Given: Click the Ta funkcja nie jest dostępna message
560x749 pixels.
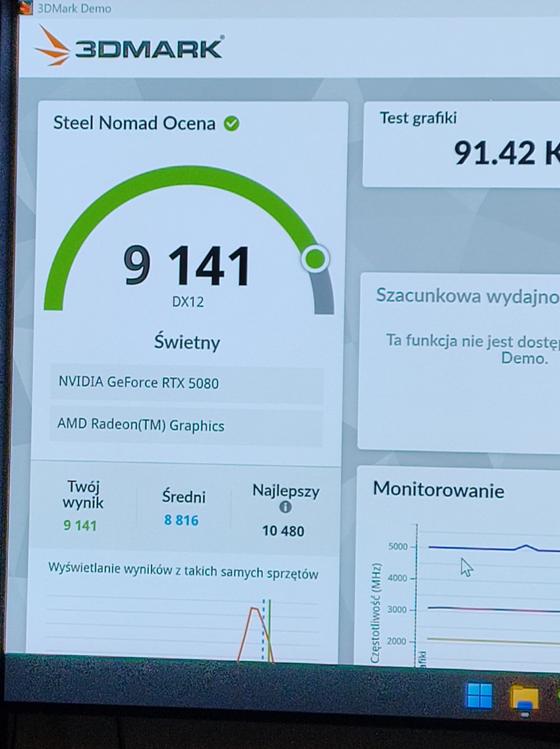Looking at the screenshot, I should 473,349.
